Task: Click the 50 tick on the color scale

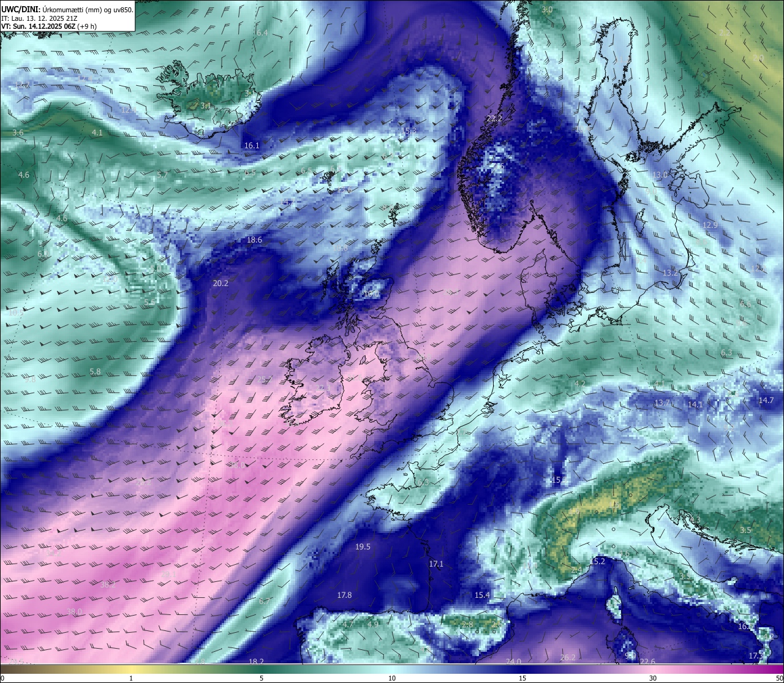Action: [779, 678]
